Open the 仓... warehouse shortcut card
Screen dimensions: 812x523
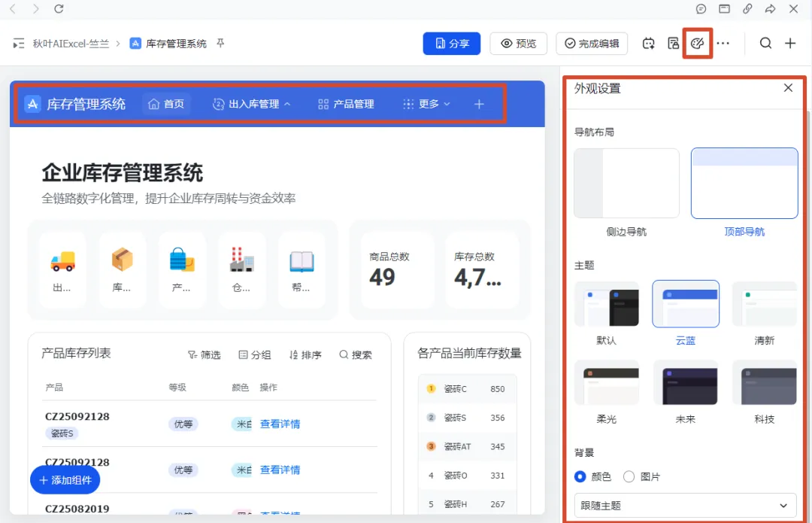[x=242, y=270]
